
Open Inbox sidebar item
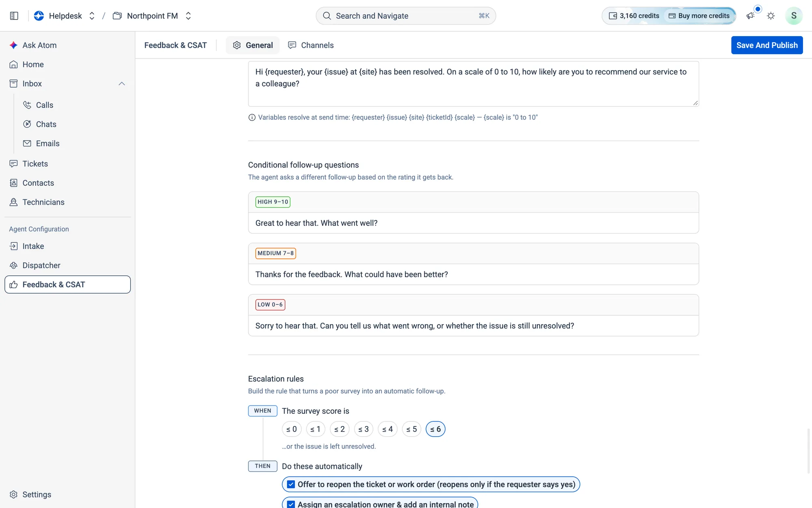coord(67,83)
